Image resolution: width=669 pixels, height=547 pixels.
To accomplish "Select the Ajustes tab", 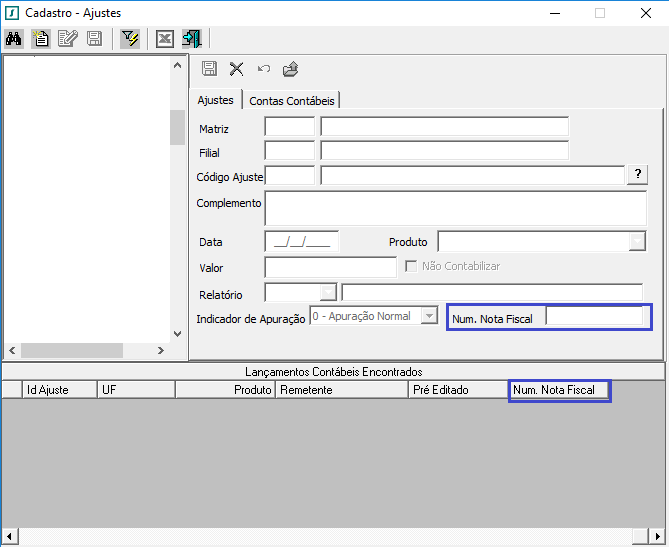I will tap(215, 100).
